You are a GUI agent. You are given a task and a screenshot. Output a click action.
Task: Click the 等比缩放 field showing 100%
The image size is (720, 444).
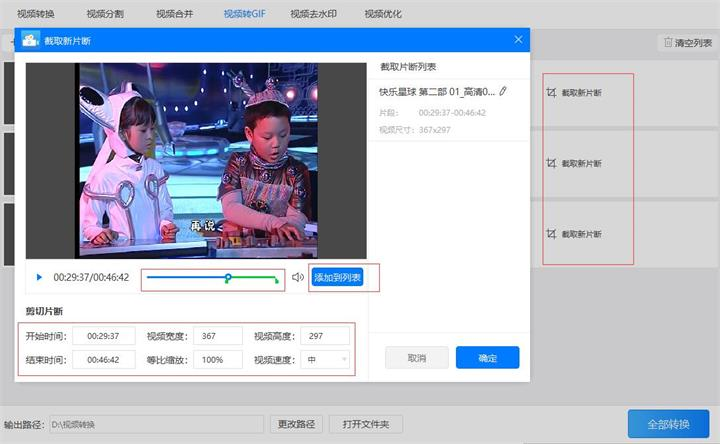[218, 360]
